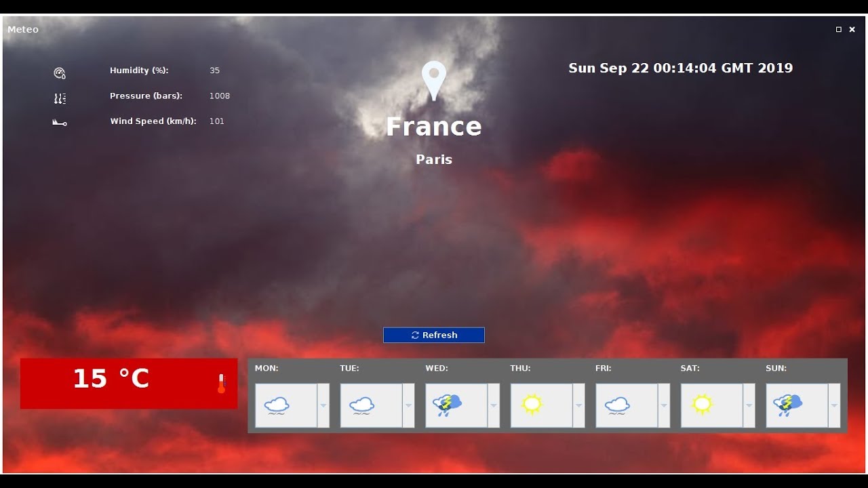
Task: Click Monday's cloudy weather icon
Action: tap(277, 406)
